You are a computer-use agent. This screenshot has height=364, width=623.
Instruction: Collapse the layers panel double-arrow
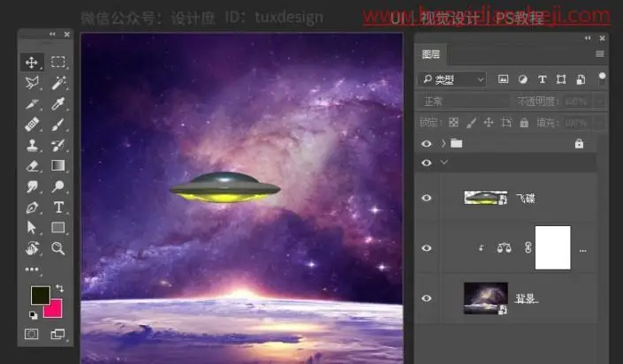[x=588, y=38]
